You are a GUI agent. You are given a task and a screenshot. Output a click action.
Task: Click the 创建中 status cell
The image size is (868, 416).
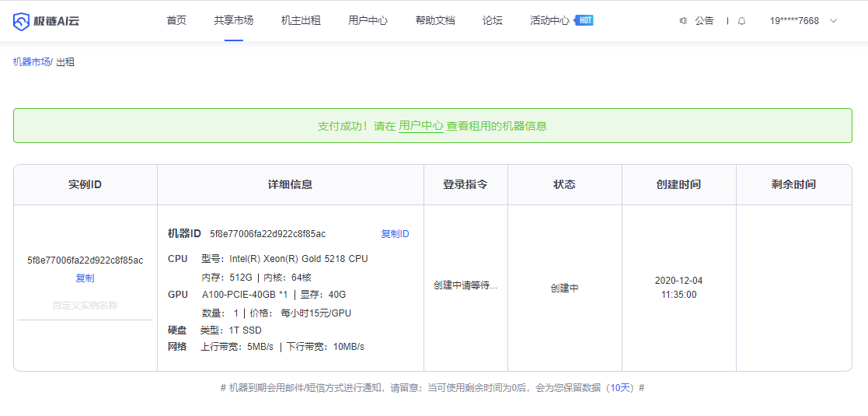[565, 288]
